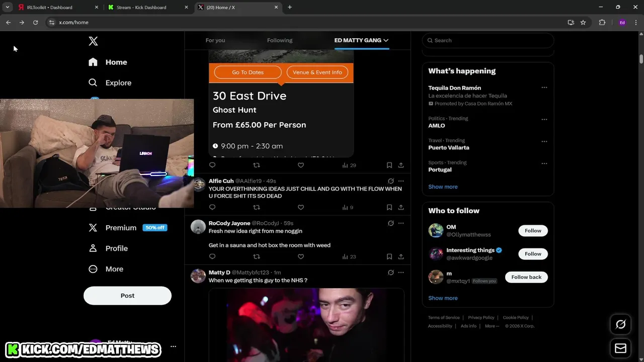The image size is (644, 362).
Task: Share Alfie Cuh's post
Action: coord(401,207)
